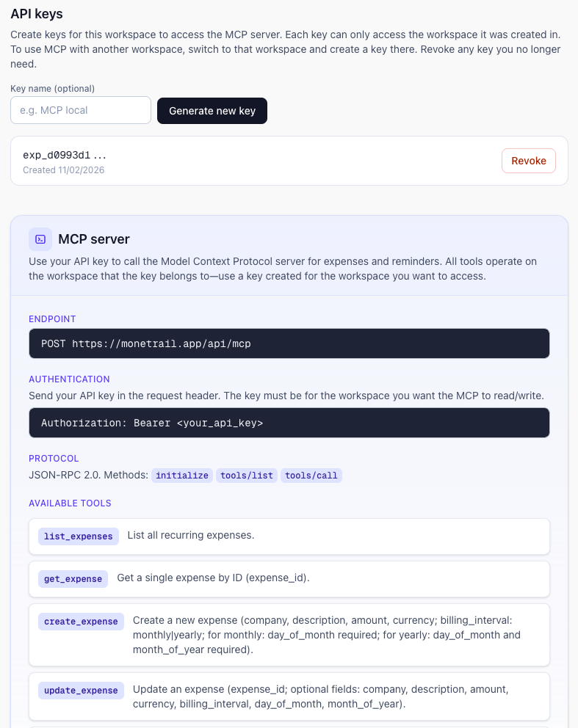Click the create_expense tool tag
Image resolution: width=578 pixels, height=728 pixels.
tap(81, 622)
